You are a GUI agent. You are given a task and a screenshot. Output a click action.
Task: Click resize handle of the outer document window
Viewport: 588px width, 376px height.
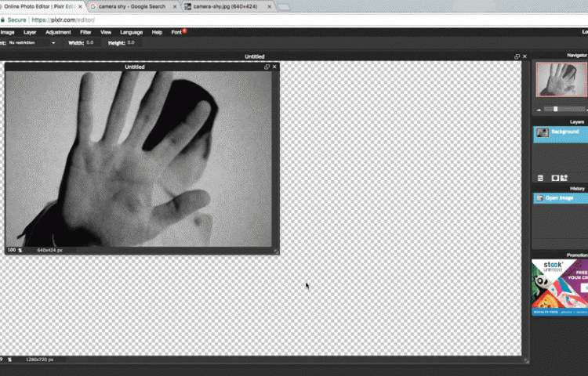point(526,360)
